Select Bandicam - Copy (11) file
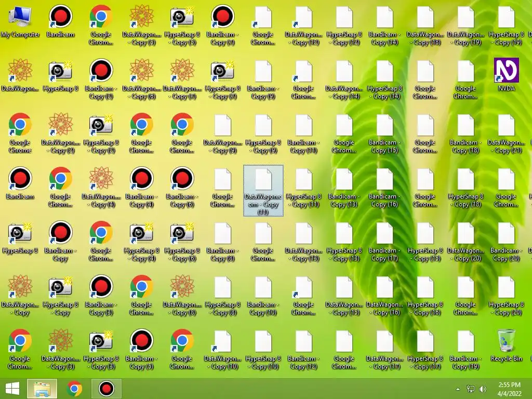Image resolution: width=532 pixels, height=399 pixels. tap(303, 134)
